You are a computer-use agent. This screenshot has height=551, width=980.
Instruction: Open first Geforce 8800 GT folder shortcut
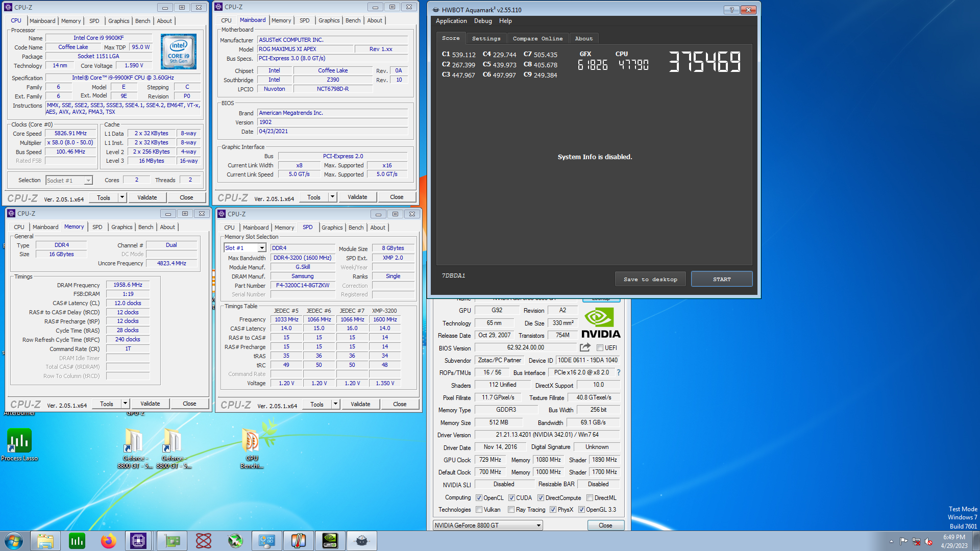pyautogui.click(x=134, y=448)
